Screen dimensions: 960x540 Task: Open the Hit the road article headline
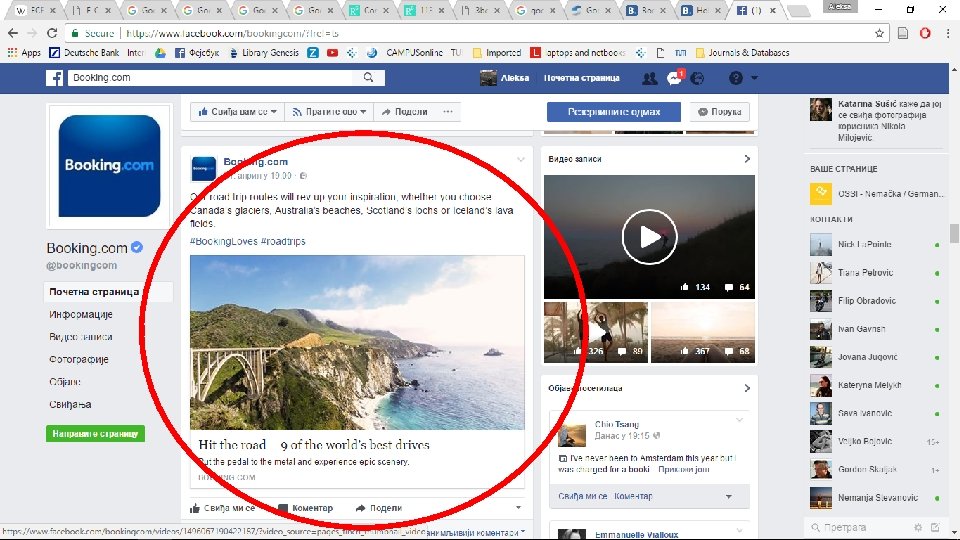(x=314, y=444)
